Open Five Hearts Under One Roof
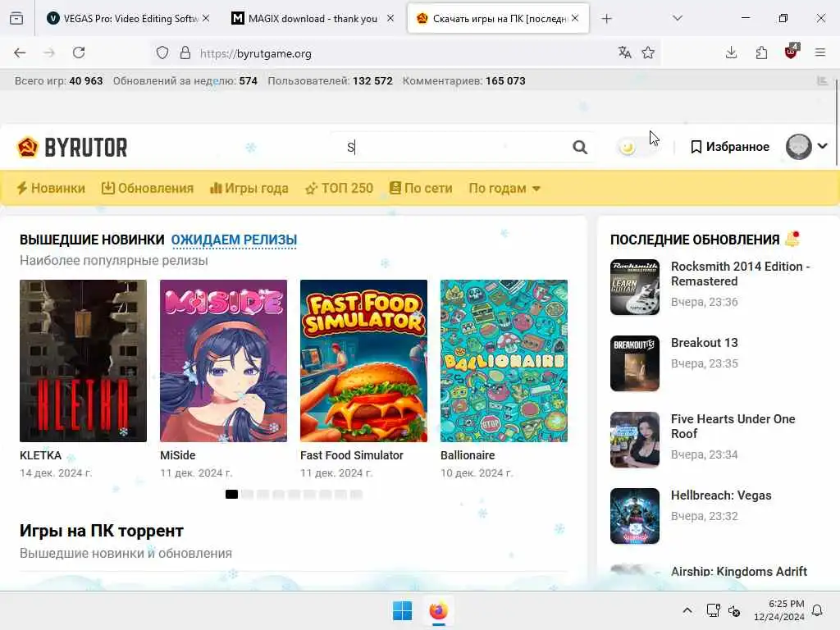The image size is (840, 630). coord(733,427)
